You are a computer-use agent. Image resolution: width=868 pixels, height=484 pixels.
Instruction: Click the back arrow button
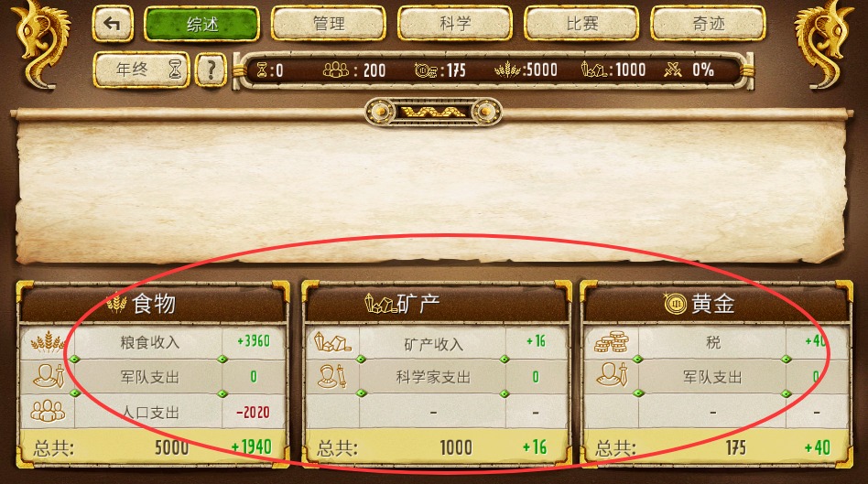[113, 24]
